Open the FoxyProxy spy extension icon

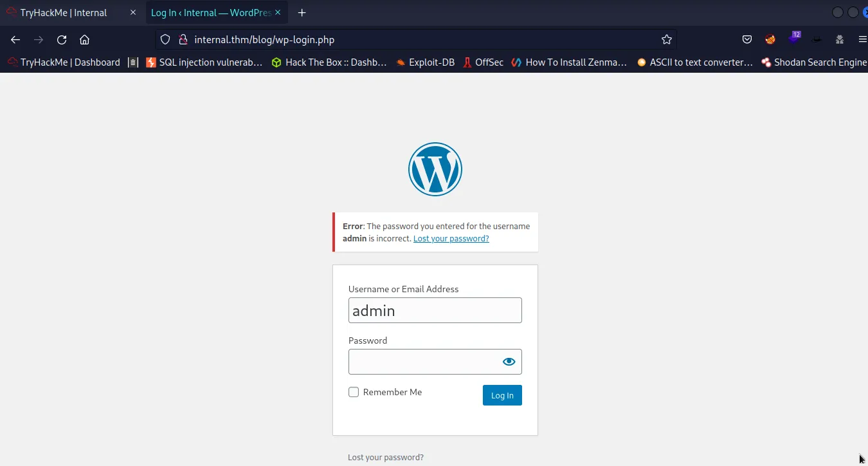(840, 40)
